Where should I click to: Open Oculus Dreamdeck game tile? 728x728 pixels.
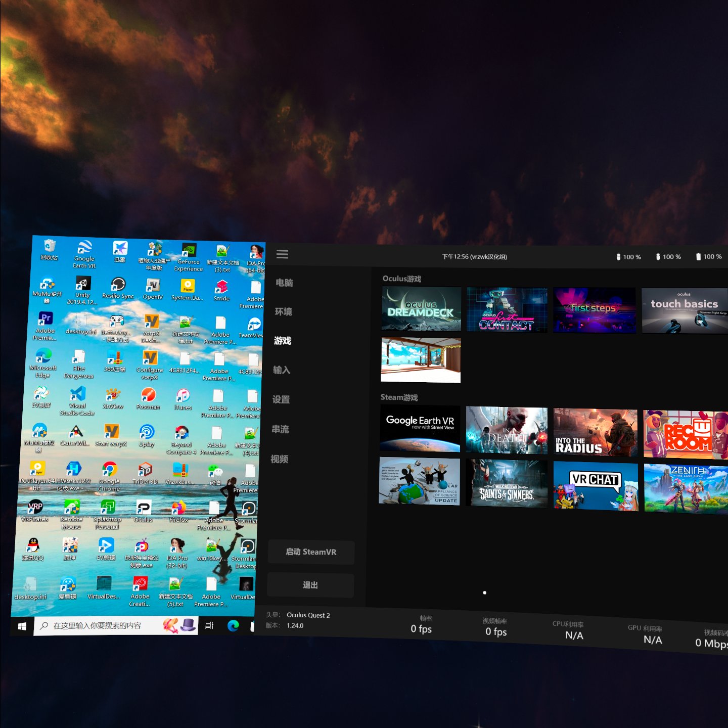tap(421, 309)
